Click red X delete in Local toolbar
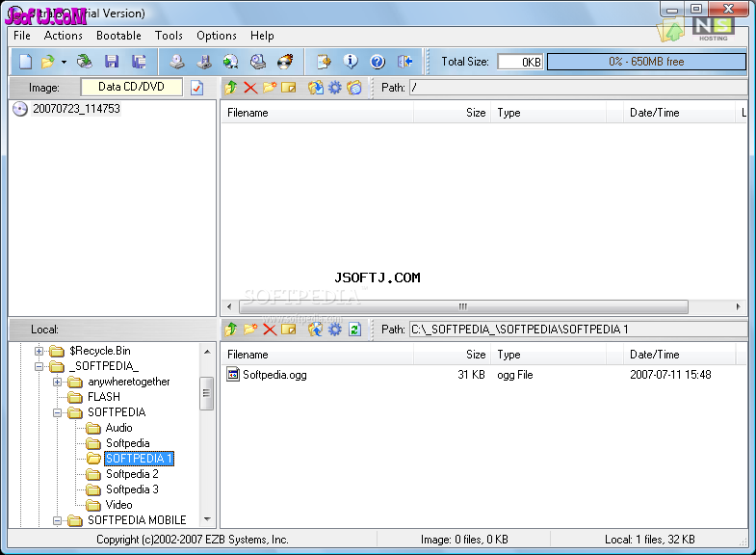 (x=270, y=330)
